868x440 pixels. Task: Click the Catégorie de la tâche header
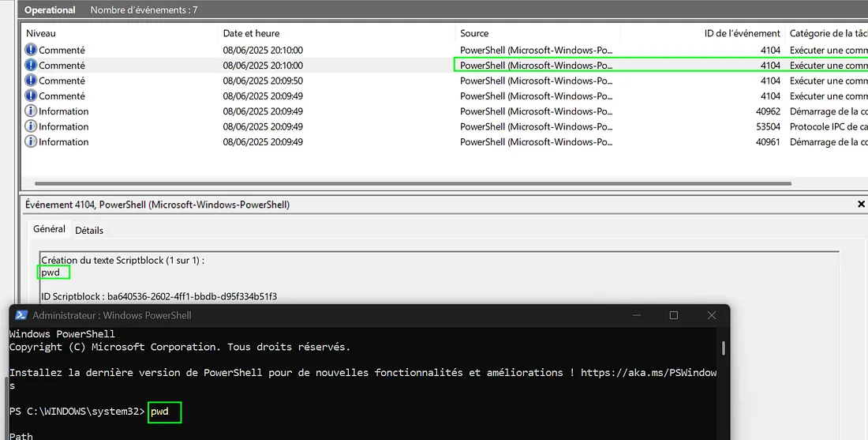click(x=827, y=33)
